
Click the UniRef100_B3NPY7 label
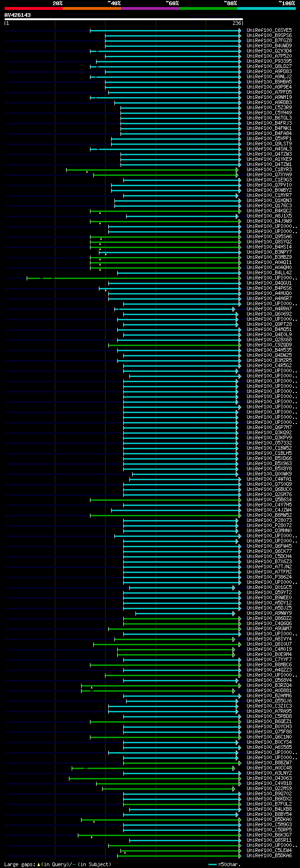pyautogui.click(x=269, y=252)
